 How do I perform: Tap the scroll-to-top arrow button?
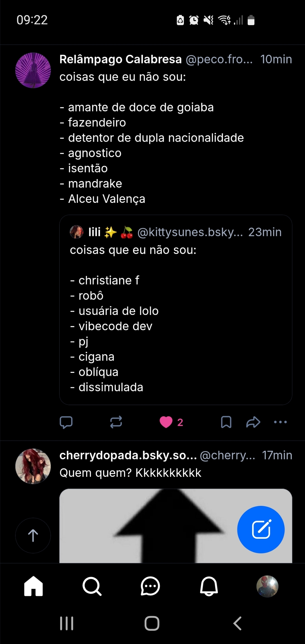[33, 535]
